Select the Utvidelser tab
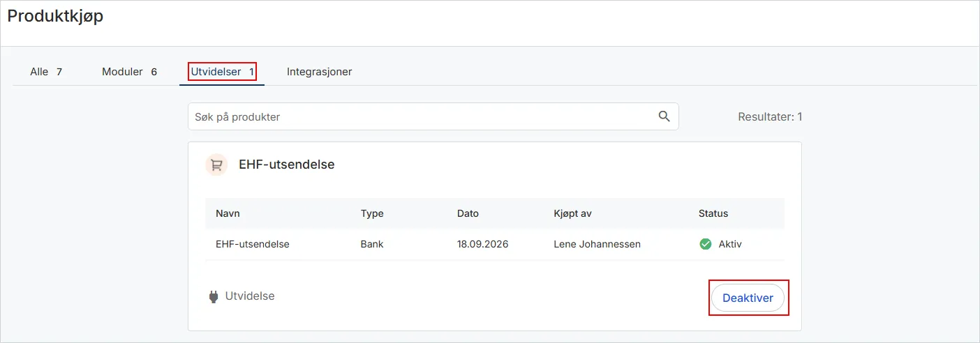980x343 pixels. 222,72
